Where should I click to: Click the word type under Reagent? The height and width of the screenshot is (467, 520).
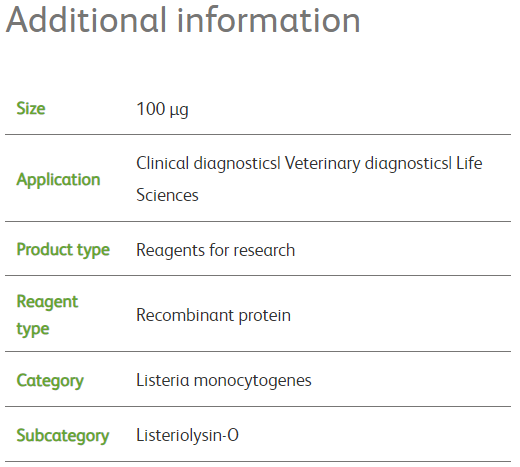pos(33,329)
